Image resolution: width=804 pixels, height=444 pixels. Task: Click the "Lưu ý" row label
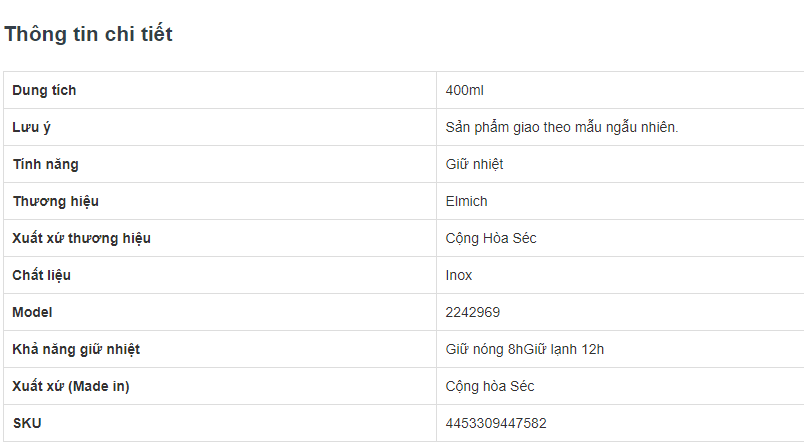(31, 128)
